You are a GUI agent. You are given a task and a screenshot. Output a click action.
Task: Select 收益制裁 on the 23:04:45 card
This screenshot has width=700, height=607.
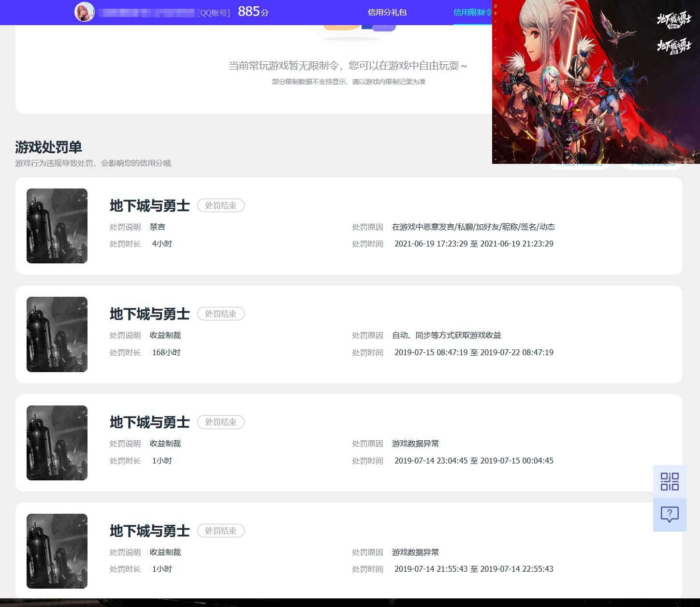pyautogui.click(x=165, y=443)
